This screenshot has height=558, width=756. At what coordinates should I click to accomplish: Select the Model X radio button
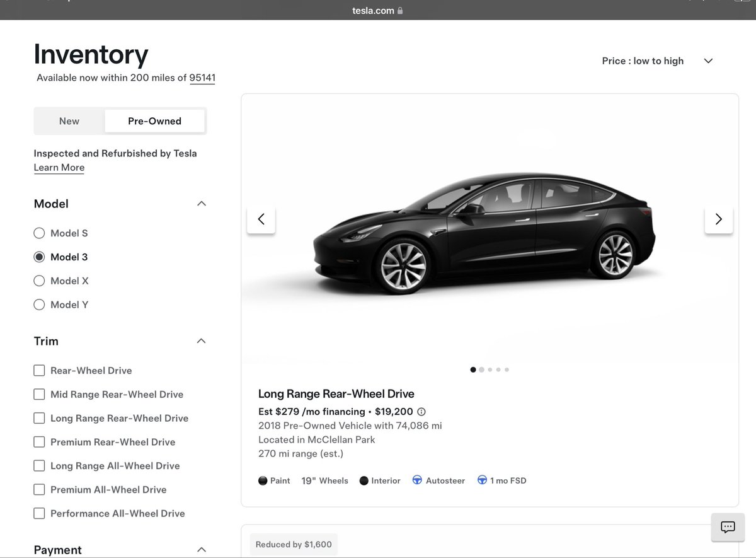click(39, 281)
